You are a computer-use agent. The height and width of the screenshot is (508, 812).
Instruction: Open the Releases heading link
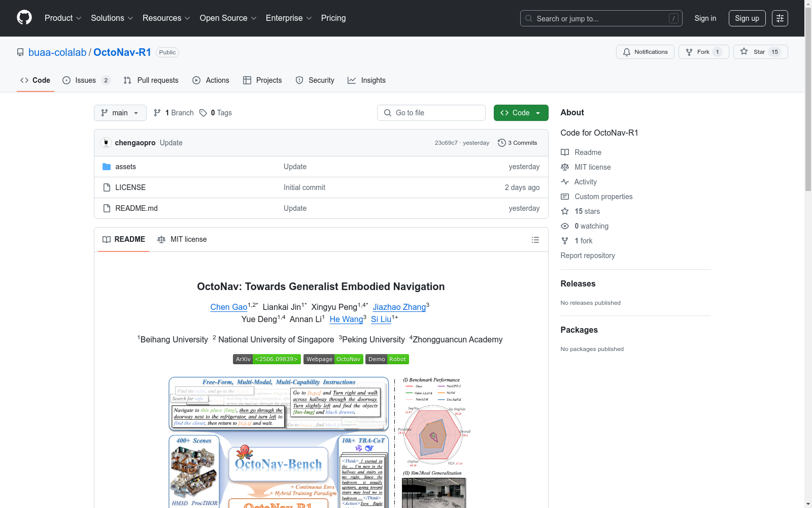578,283
